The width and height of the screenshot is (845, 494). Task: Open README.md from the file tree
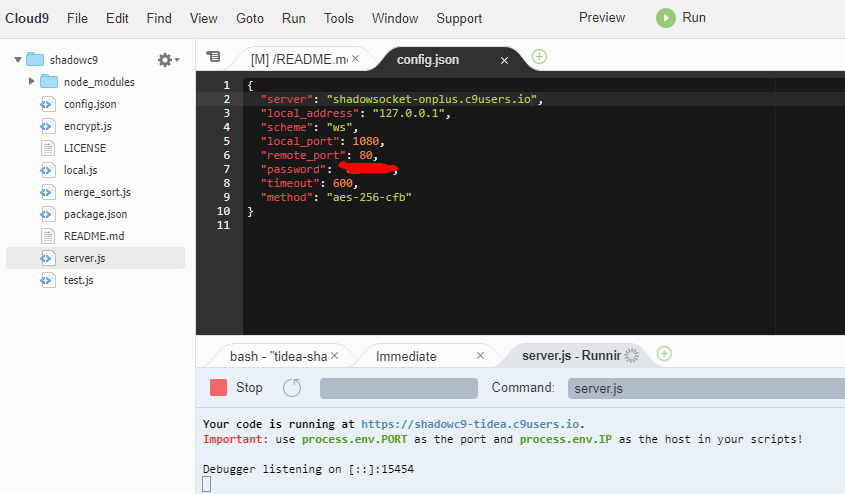coord(94,236)
